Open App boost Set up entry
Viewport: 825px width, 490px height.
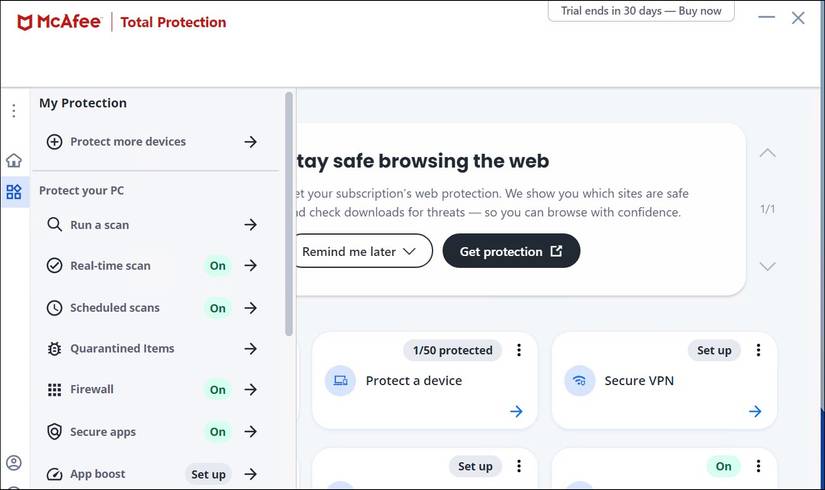208,474
